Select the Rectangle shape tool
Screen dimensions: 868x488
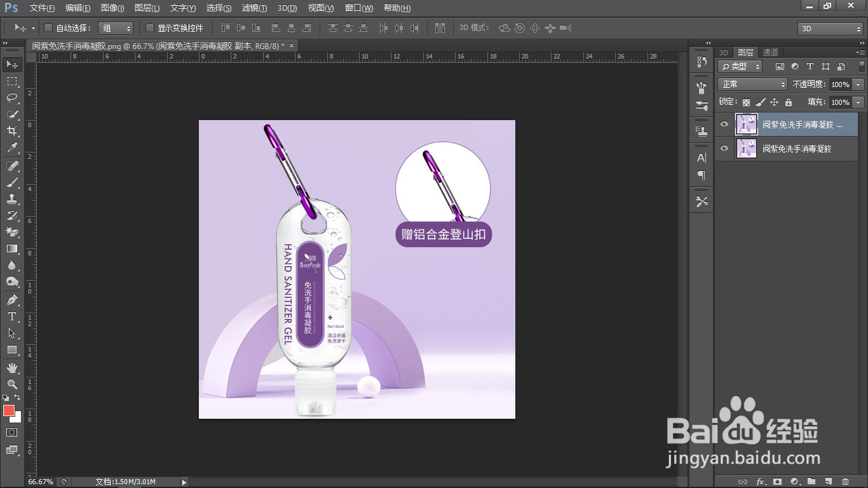point(12,349)
